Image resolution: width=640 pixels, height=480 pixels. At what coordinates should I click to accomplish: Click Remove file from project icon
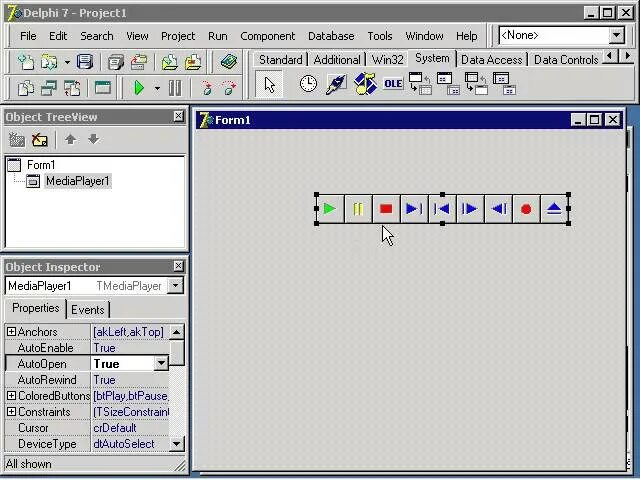tap(193, 62)
